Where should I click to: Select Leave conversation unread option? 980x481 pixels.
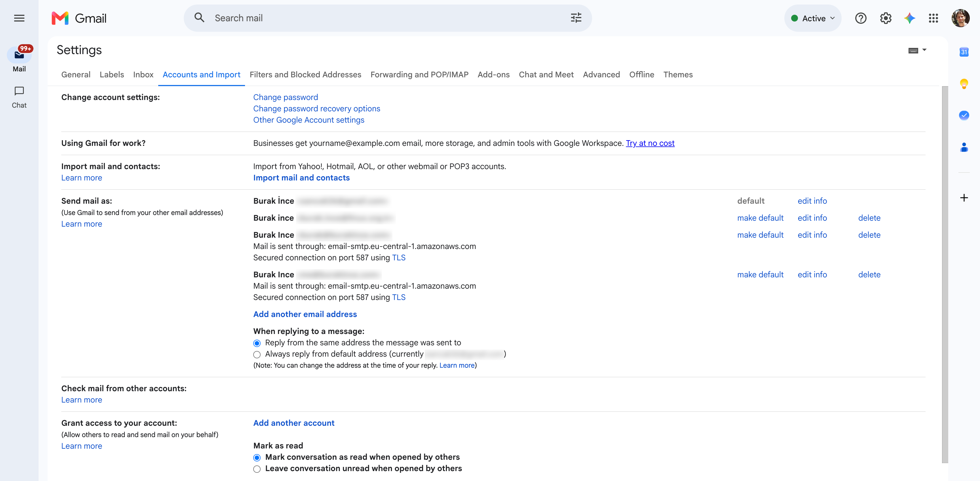[x=257, y=469]
